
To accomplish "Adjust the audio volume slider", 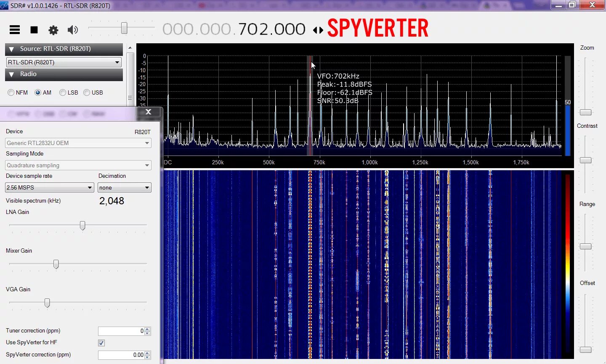I will (x=124, y=28).
